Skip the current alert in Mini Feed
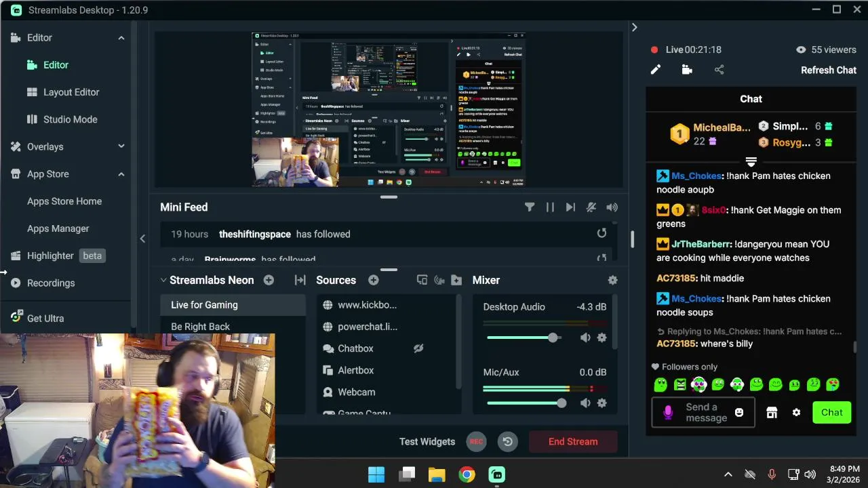Viewport: 868px width, 488px height. tap(570, 207)
